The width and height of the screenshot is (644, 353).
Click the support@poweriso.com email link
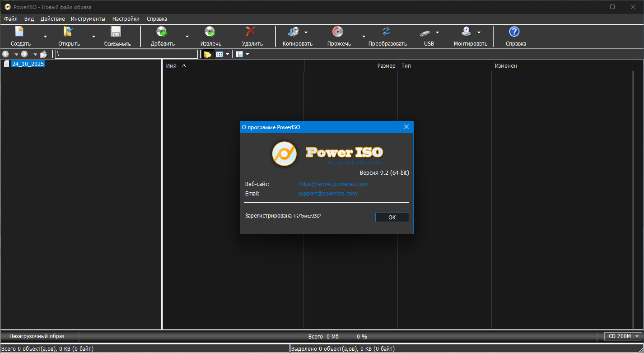[x=327, y=194]
